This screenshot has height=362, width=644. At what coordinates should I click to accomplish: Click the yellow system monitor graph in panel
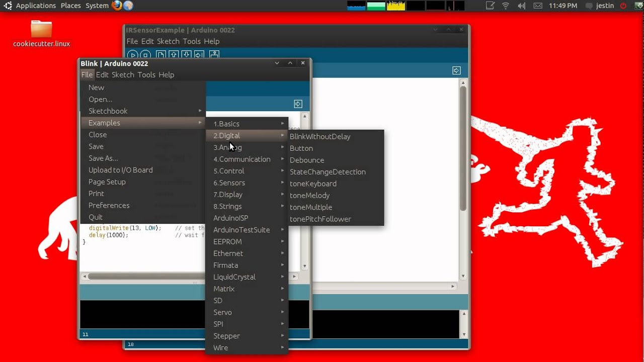click(396, 6)
